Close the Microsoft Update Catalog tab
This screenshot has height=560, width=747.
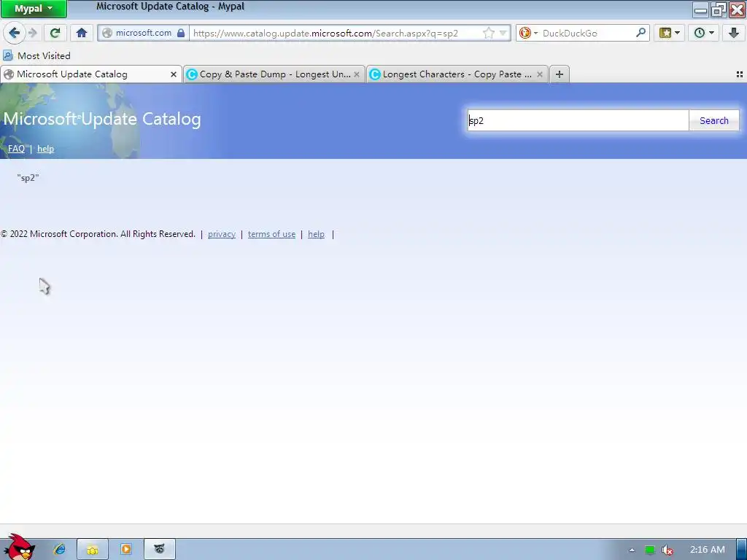click(x=174, y=74)
